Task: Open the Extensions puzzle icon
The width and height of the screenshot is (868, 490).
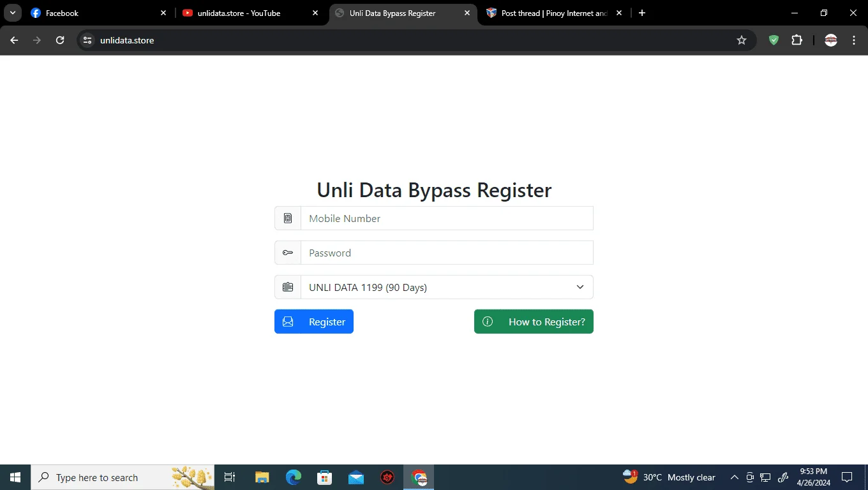Action: (x=797, y=40)
